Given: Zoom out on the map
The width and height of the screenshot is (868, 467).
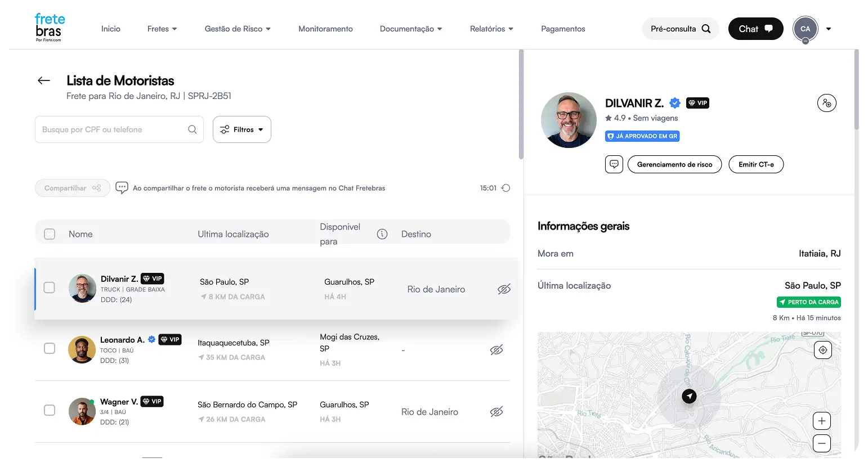Looking at the screenshot, I should click(x=822, y=443).
